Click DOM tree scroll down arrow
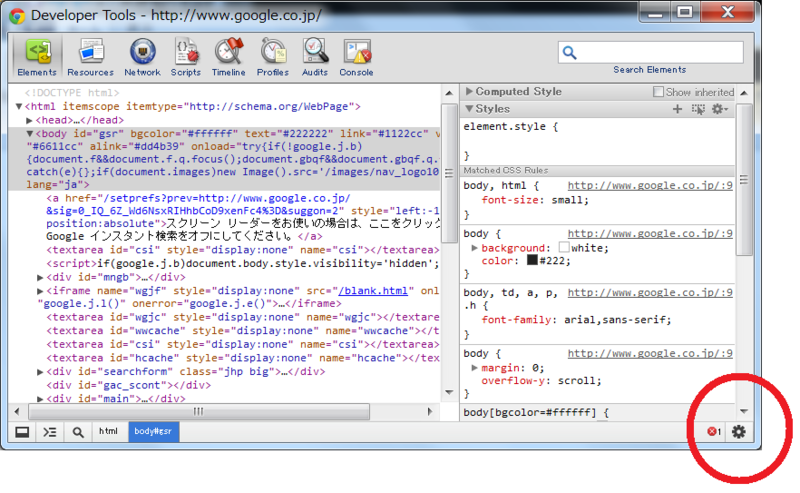 (x=449, y=392)
